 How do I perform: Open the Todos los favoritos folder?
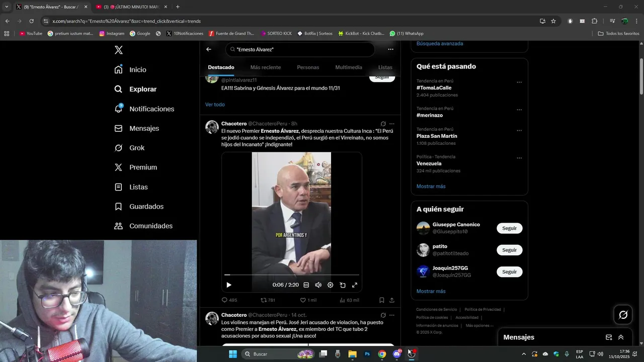tap(618, 34)
